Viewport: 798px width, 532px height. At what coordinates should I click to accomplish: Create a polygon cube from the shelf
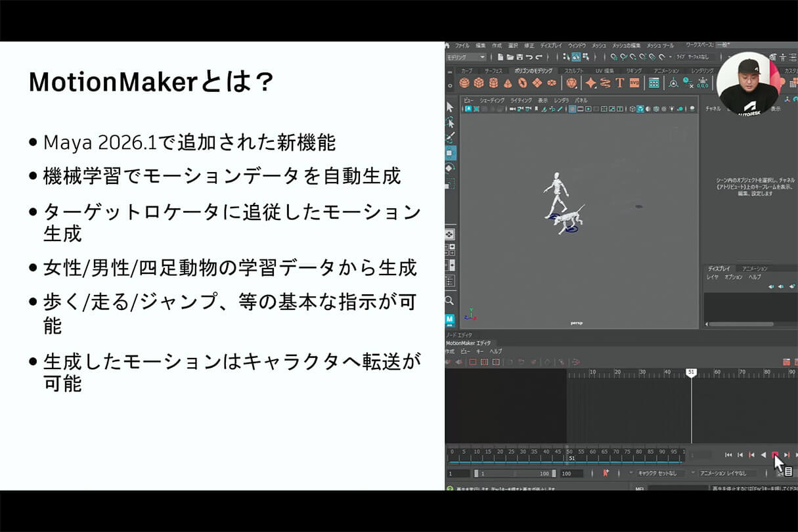[479, 83]
